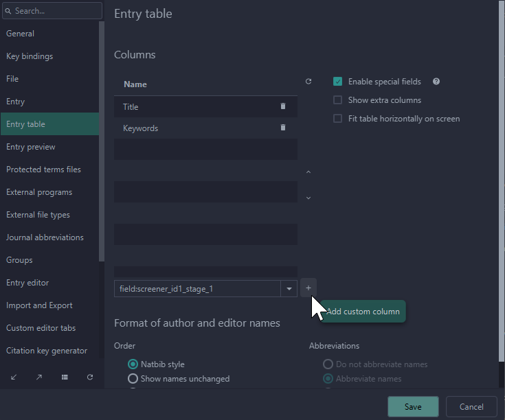Remove the Keywords column via trash icon
Image resolution: width=505 pixels, height=420 pixels.
283,128
